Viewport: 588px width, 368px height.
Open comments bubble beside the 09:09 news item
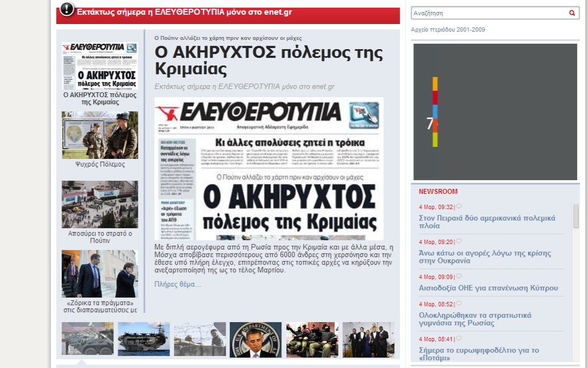pos(459,276)
